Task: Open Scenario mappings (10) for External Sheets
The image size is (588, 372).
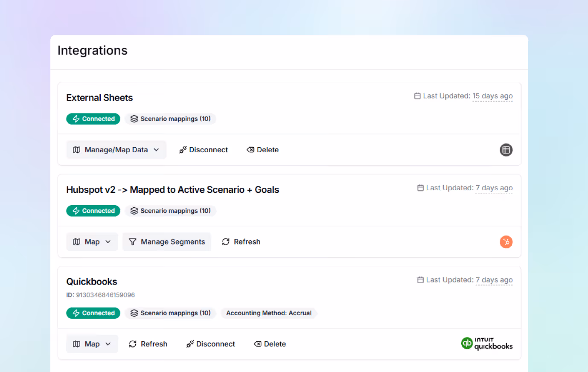Action: pos(171,119)
